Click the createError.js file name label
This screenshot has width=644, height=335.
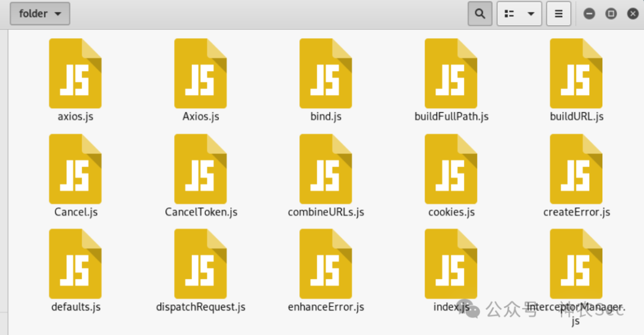pos(577,212)
